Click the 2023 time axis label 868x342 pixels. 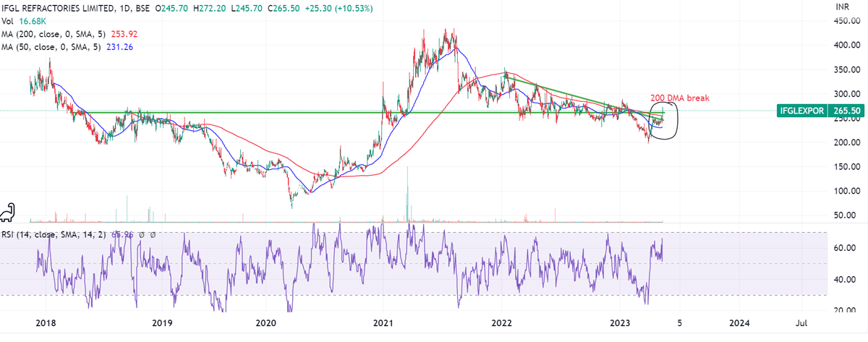click(620, 323)
